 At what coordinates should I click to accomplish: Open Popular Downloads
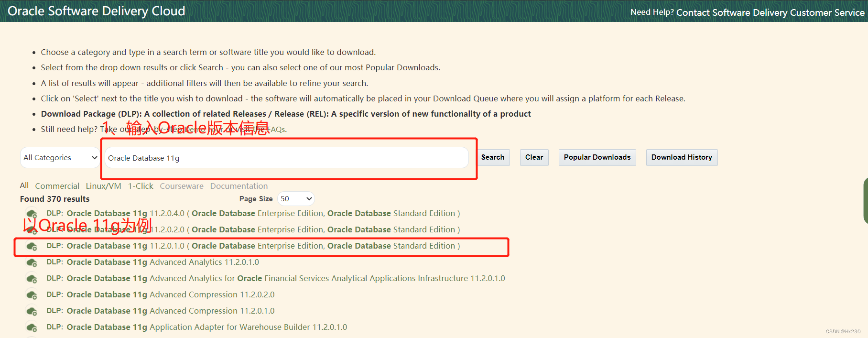[597, 157]
